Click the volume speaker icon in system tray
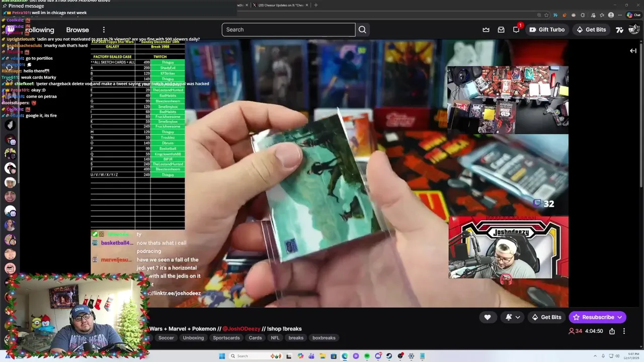The height and width of the screenshot is (362, 644). [617, 356]
